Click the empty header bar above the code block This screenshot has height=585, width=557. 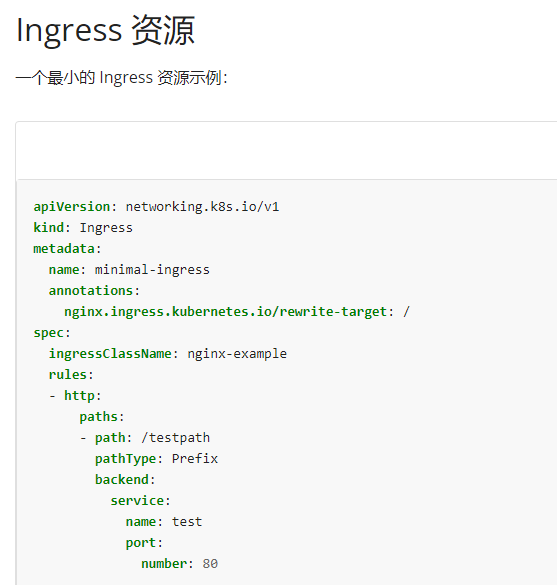[x=287, y=151]
